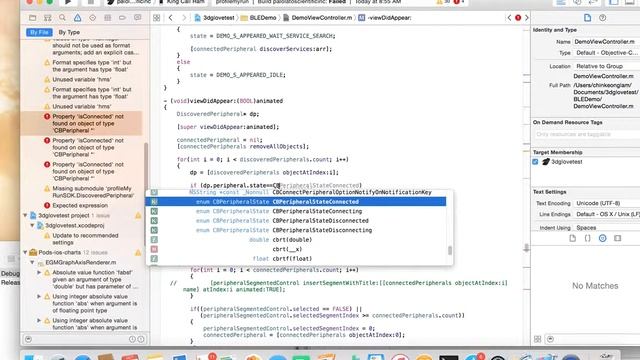The width and height of the screenshot is (640, 360).
Task: Toggle errors-only filter in issue navigator
Action: pyautogui.click(x=141, y=339)
